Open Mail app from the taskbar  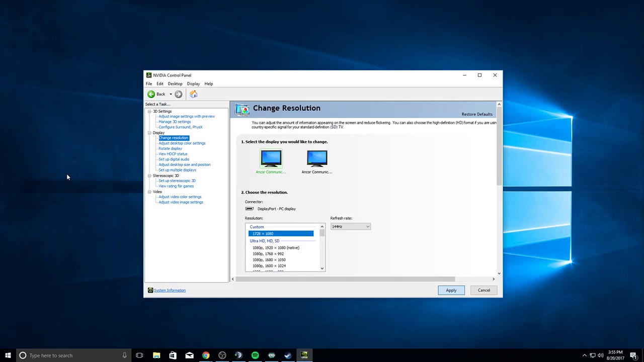click(190, 355)
